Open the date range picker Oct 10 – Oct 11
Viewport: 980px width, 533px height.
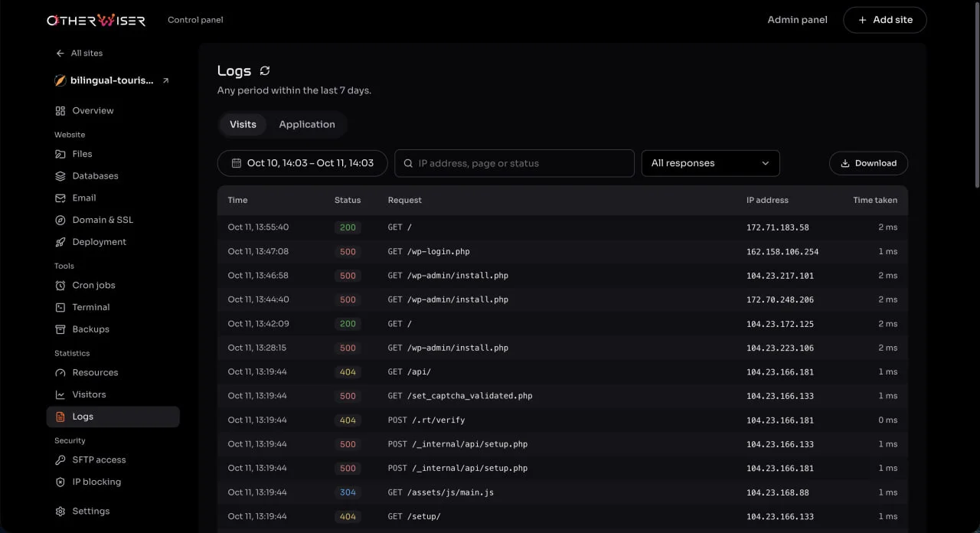[302, 163]
